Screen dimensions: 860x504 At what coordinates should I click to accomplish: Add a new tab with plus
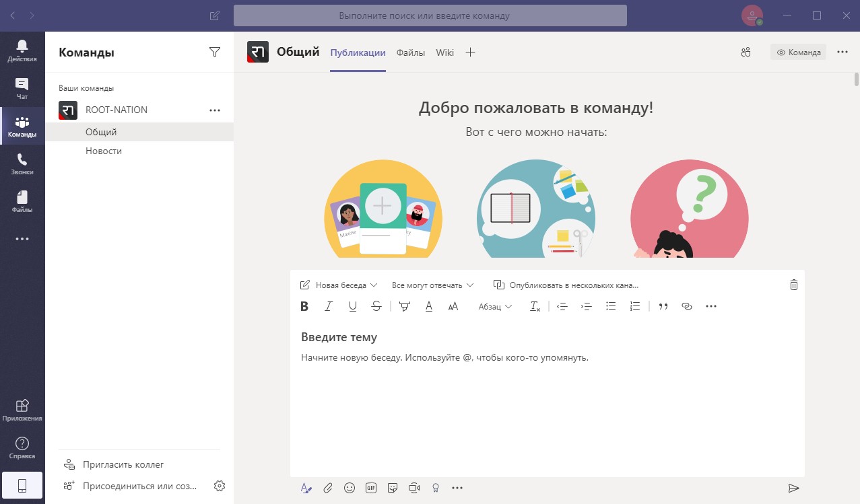tap(471, 52)
